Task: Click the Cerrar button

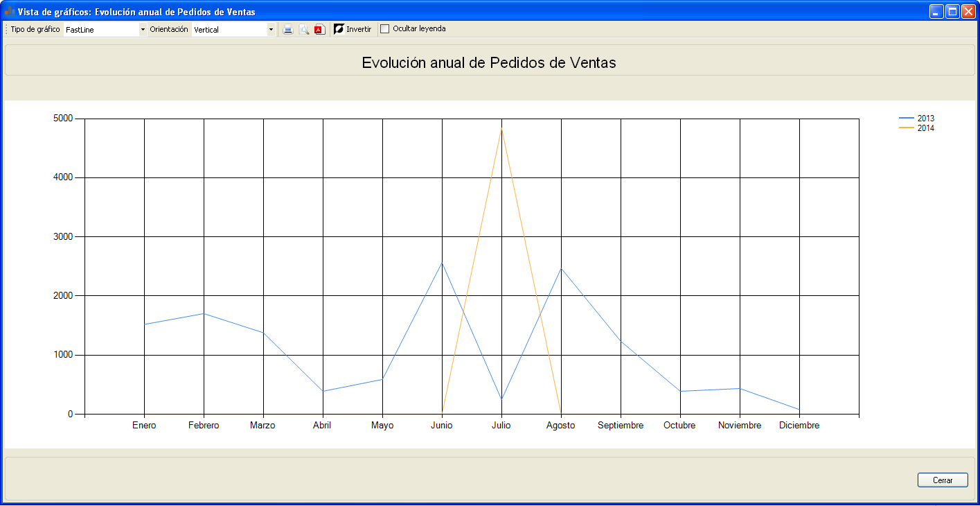Action: pyautogui.click(x=943, y=480)
